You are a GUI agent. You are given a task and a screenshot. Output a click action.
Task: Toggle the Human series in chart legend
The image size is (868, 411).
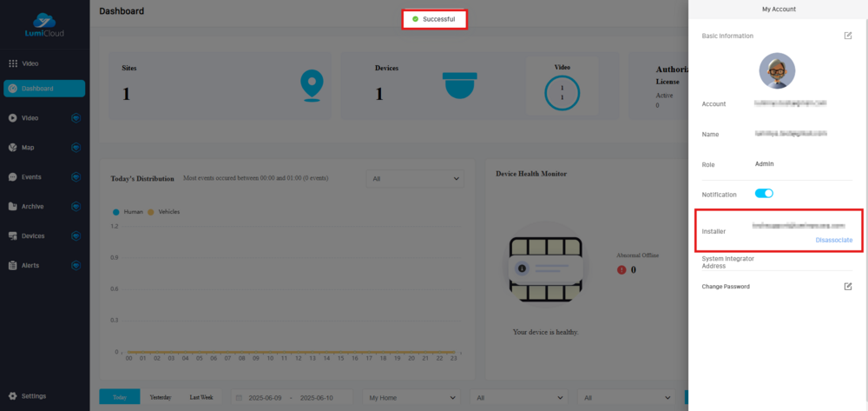128,212
